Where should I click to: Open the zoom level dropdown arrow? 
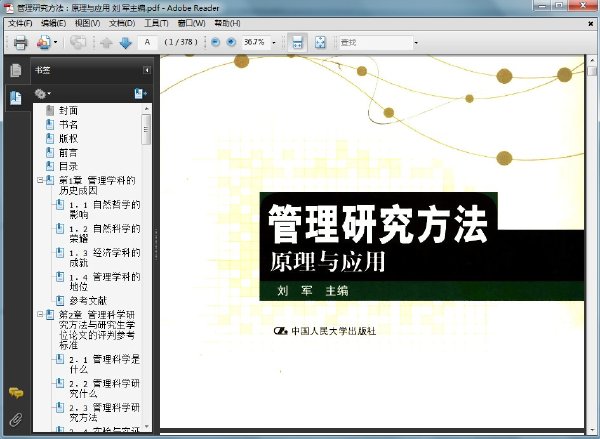coord(274,42)
